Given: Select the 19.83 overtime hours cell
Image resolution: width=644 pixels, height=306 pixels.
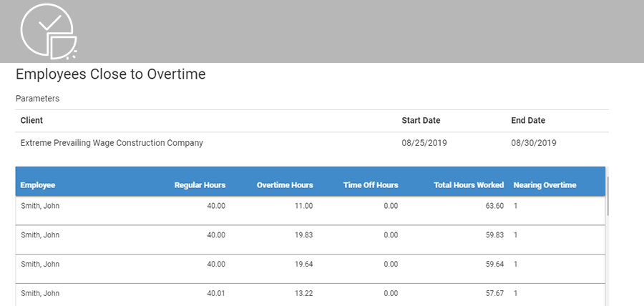Looking at the screenshot, I should coord(303,235).
